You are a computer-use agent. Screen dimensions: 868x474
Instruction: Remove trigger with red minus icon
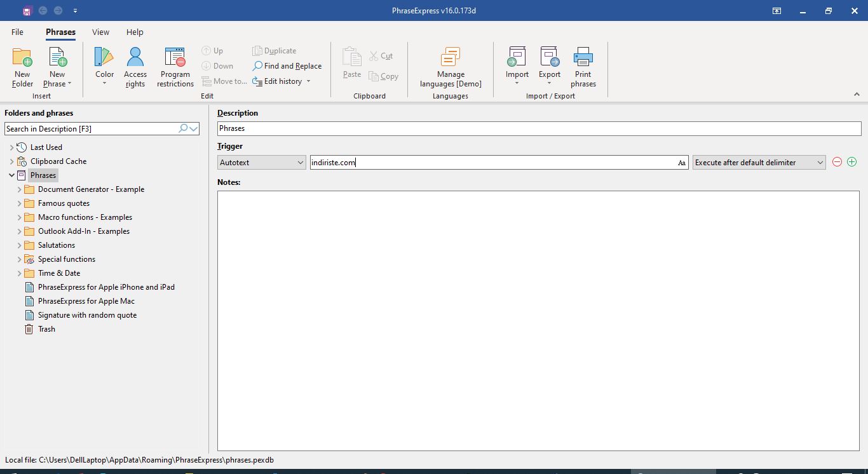[837, 162]
